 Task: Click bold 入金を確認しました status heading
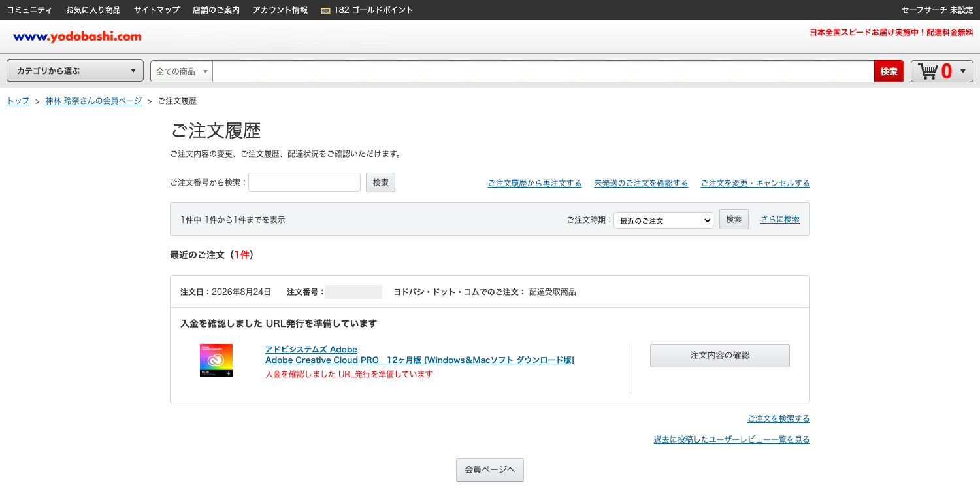(x=278, y=323)
